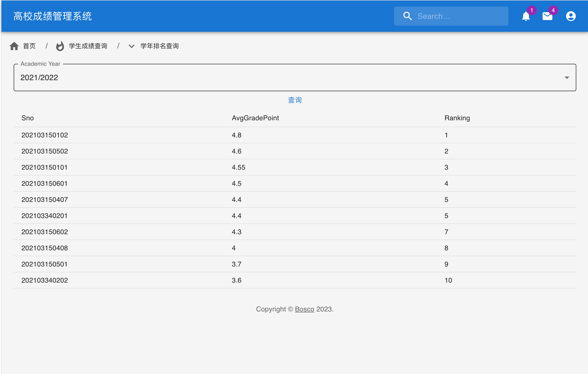This screenshot has height=374, width=588.
Task: Click the magnifier search icon
Action: coord(408,16)
